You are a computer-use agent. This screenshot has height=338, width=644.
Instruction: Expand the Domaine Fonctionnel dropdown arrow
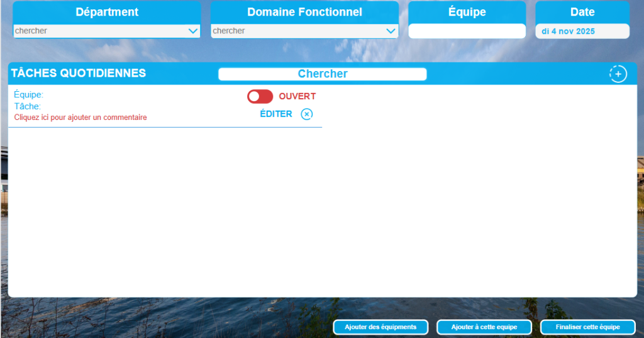(390, 31)
